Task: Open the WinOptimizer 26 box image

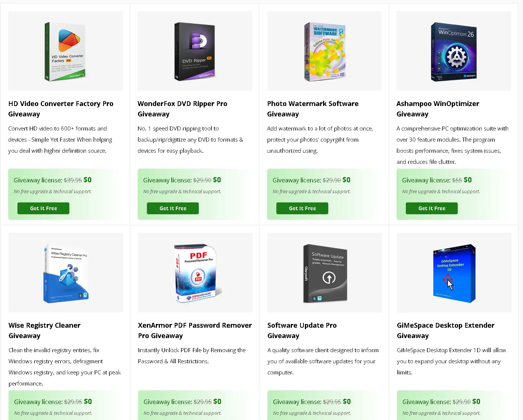Action: coord(454,51)
